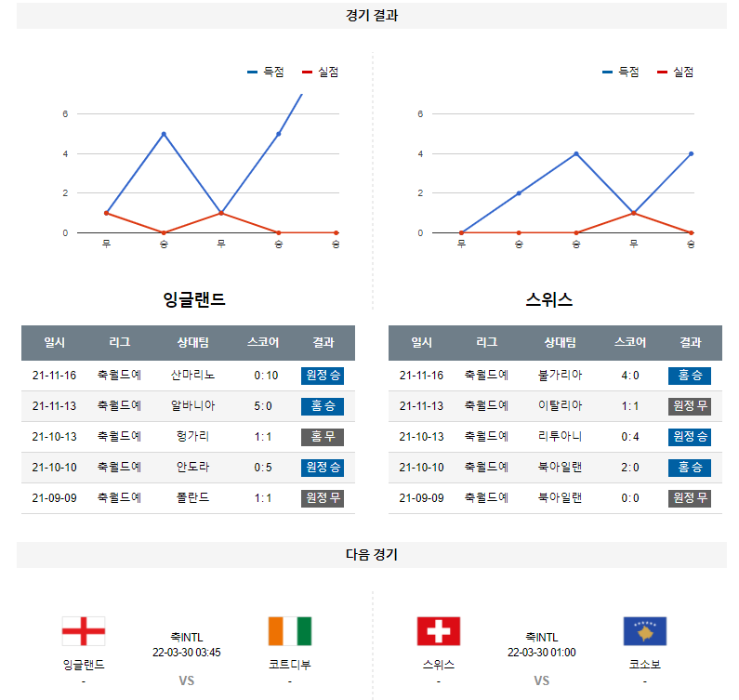
Task: Click the peak value-5 point on England chart
Action: coord(164,134)
